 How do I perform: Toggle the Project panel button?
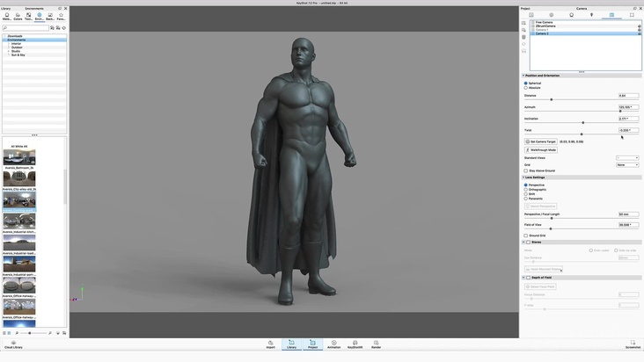click(312, 344)
